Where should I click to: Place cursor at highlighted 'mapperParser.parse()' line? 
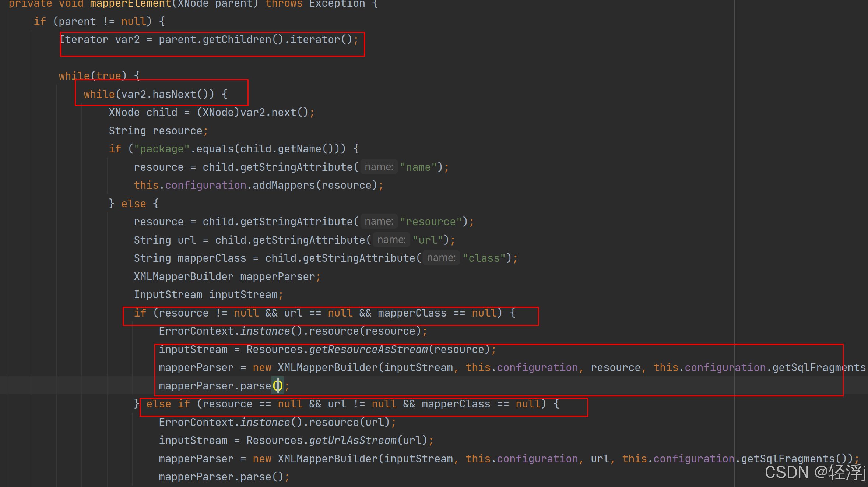coord(224,386)
